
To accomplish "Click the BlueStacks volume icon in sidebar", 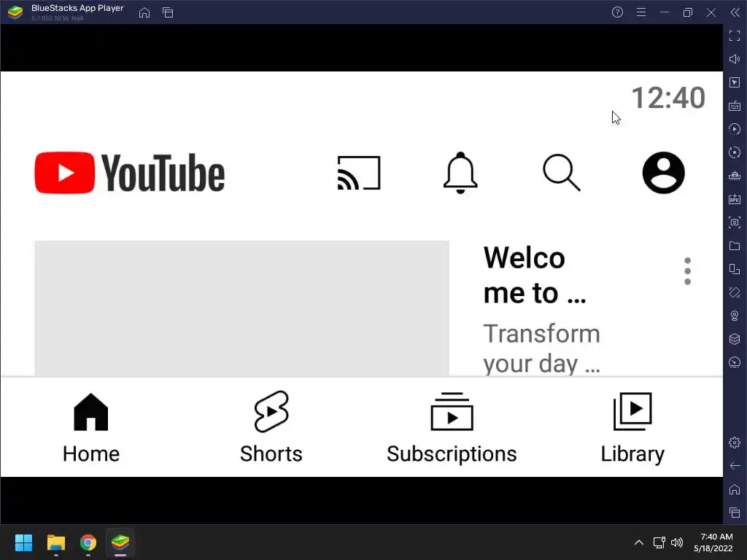I will [735, 59].
